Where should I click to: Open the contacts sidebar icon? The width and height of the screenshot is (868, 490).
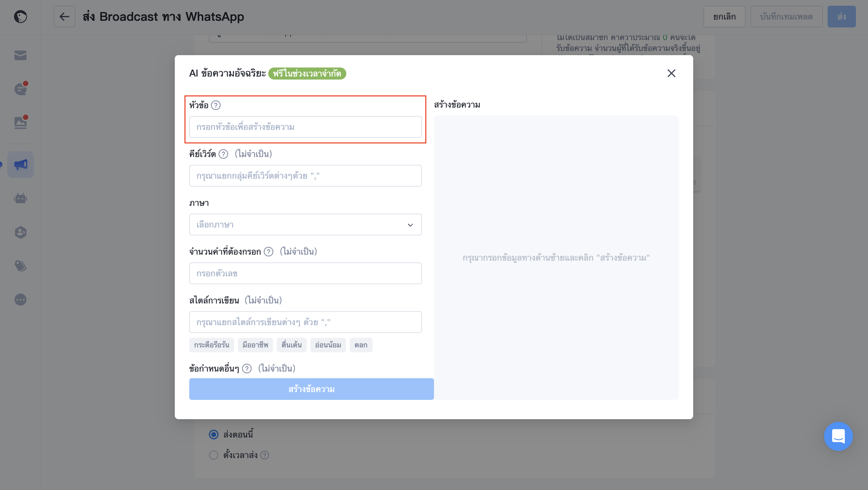[x=20, y=232]
